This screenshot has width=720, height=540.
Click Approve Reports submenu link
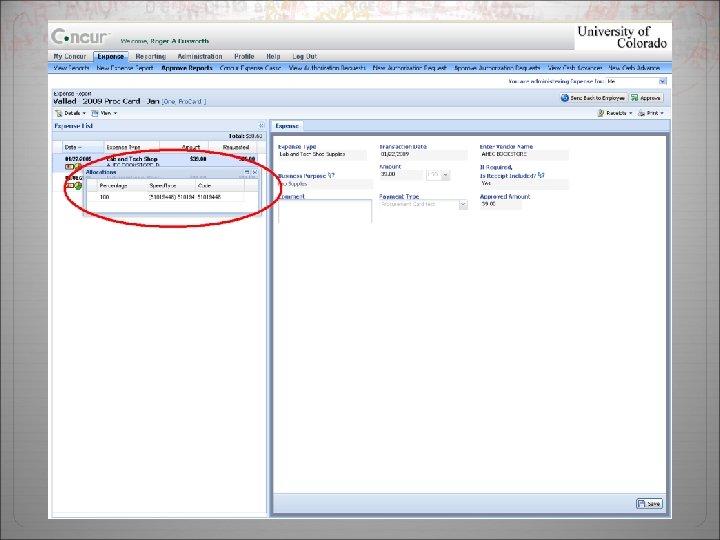186,68
